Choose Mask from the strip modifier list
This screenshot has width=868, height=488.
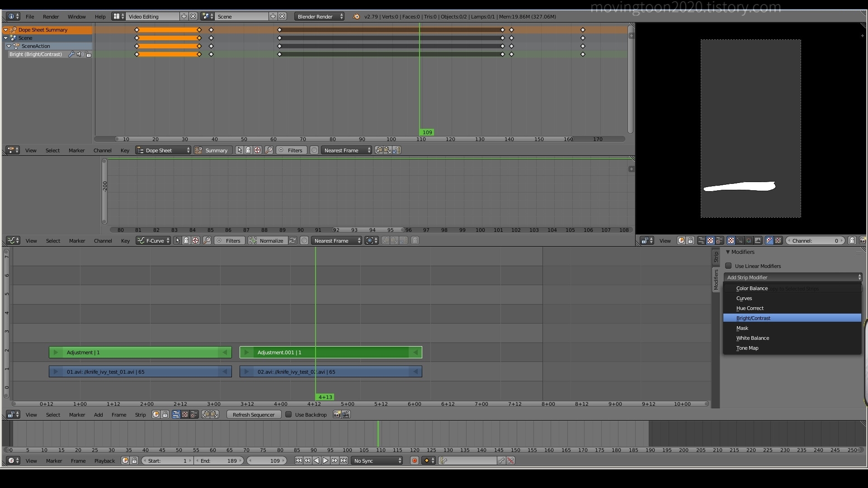pos(792,328)
